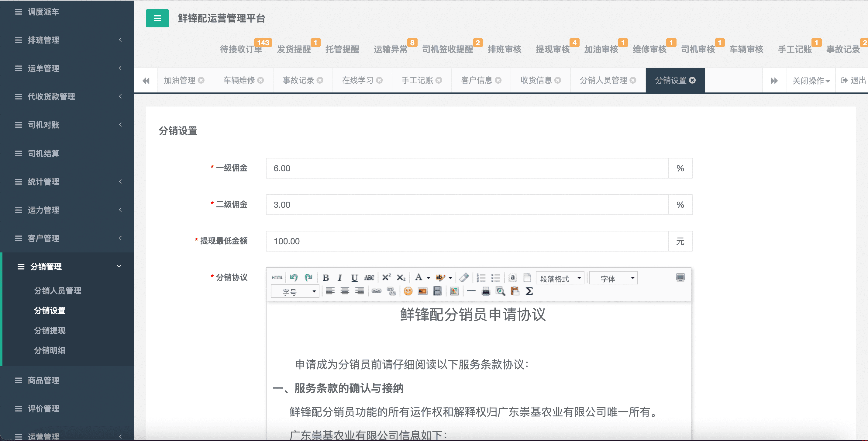Viewport: 868px width, 441px height.
Task: Expand 运单管理 sidebar menu
Action: click(x=67, y=68)
